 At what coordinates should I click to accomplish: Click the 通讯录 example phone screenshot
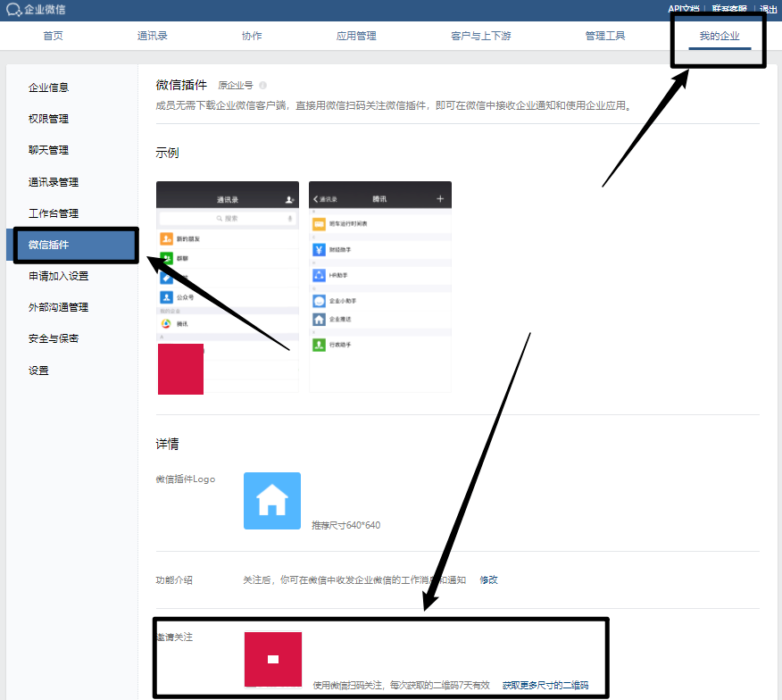(228, 287)
